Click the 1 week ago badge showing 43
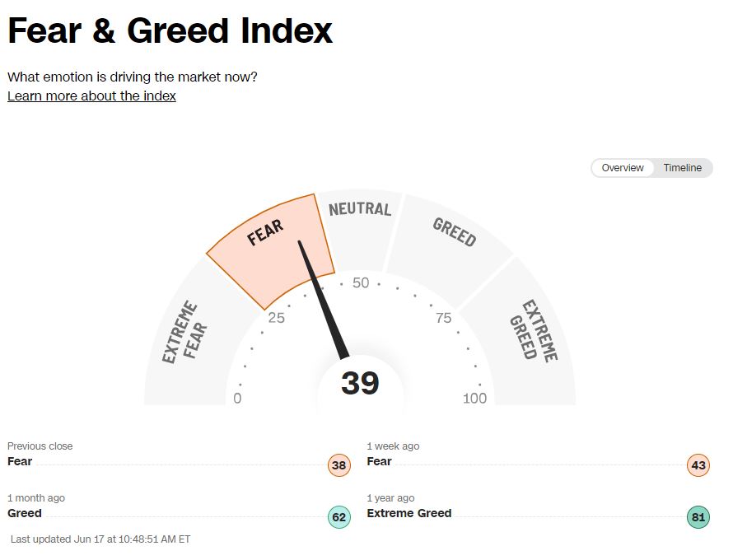 pyautogui.click(x=698, y=465)
